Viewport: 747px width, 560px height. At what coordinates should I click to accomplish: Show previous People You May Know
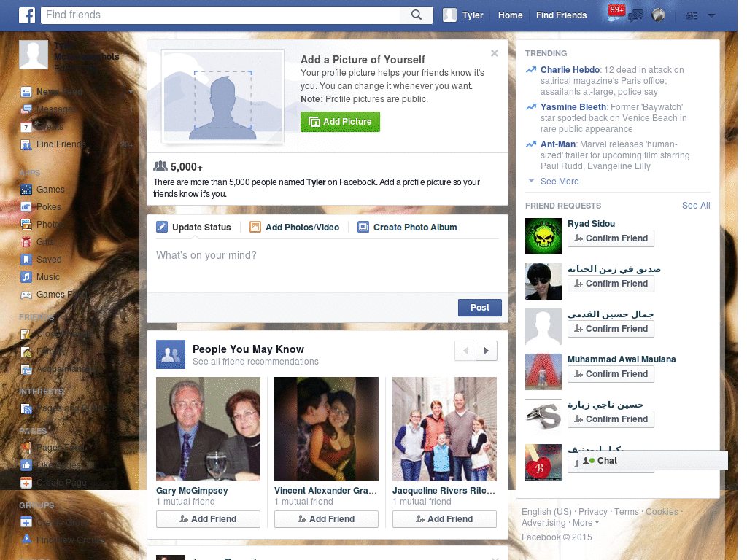point(465,351)
